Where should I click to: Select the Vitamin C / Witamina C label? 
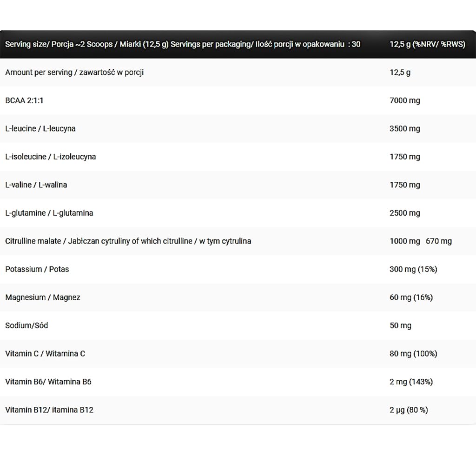click(45, 354)
